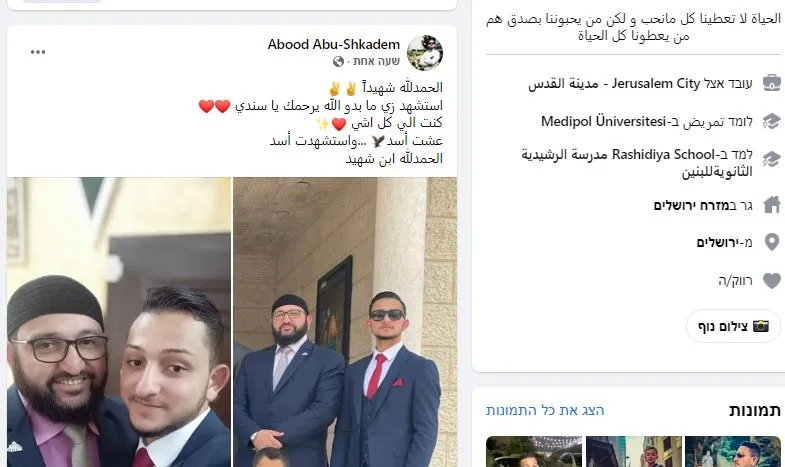Open the right photo of men in suits
This screenshot has width=785, height=467.
coord(345,322)
